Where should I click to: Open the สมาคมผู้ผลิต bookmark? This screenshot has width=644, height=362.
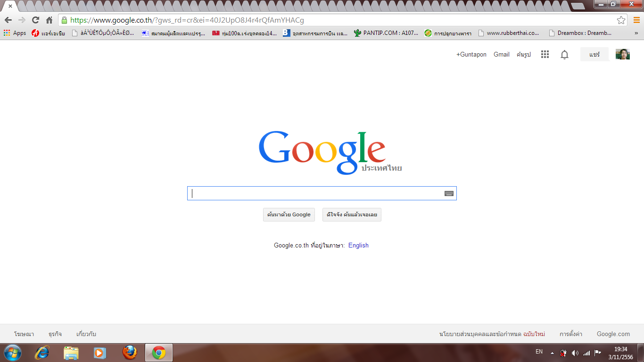click(173, 33)
